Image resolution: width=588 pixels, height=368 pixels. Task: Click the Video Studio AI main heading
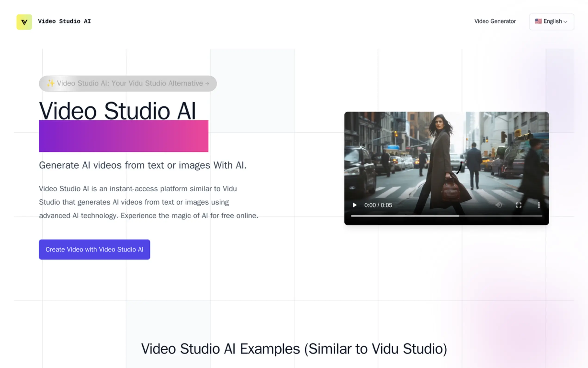[x=117, y=111]
